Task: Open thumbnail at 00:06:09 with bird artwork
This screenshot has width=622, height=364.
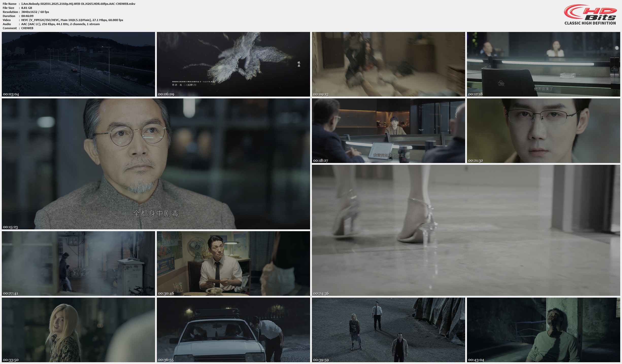Action: (233, 64)
